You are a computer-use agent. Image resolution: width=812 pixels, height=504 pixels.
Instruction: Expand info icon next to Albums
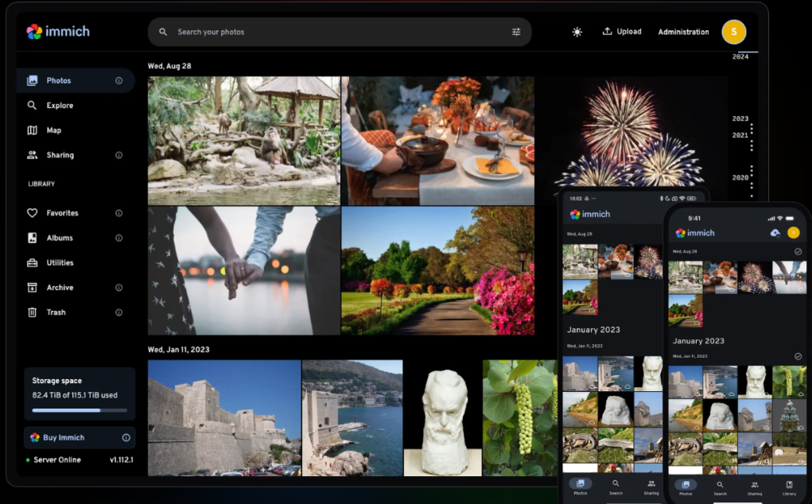click(118, 238)
